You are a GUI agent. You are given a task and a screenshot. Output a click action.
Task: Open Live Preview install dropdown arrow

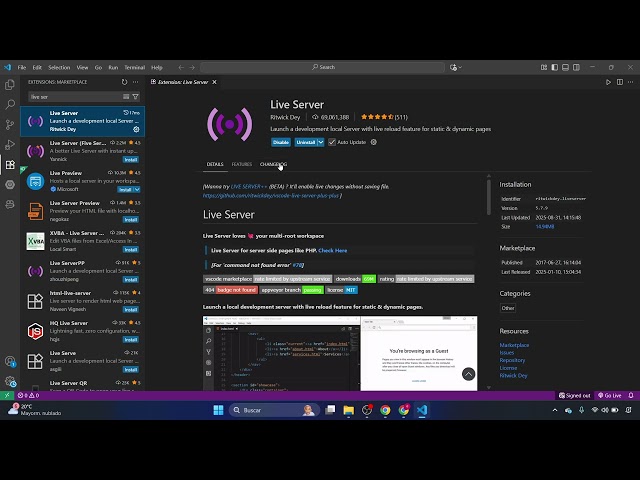pos(137,189)
